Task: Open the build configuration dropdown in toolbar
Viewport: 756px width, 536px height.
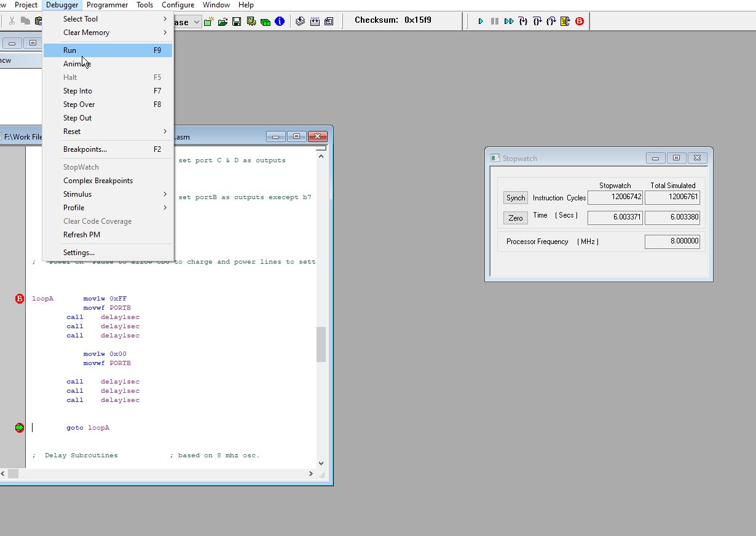Action: tap(196, 22)
